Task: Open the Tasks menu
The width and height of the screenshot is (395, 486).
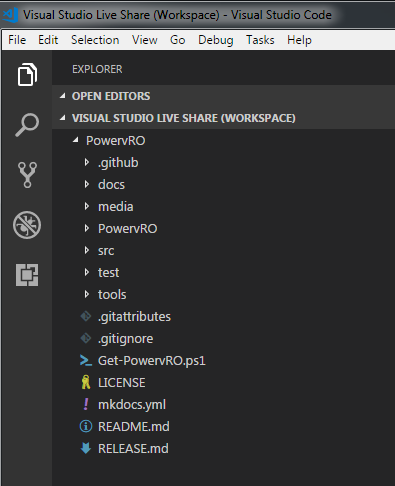Action: click(260, 40)
